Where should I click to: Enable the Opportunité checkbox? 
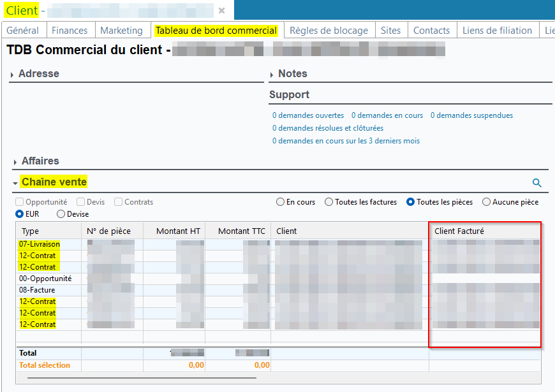pyautogui.click(x=20, y=202)
